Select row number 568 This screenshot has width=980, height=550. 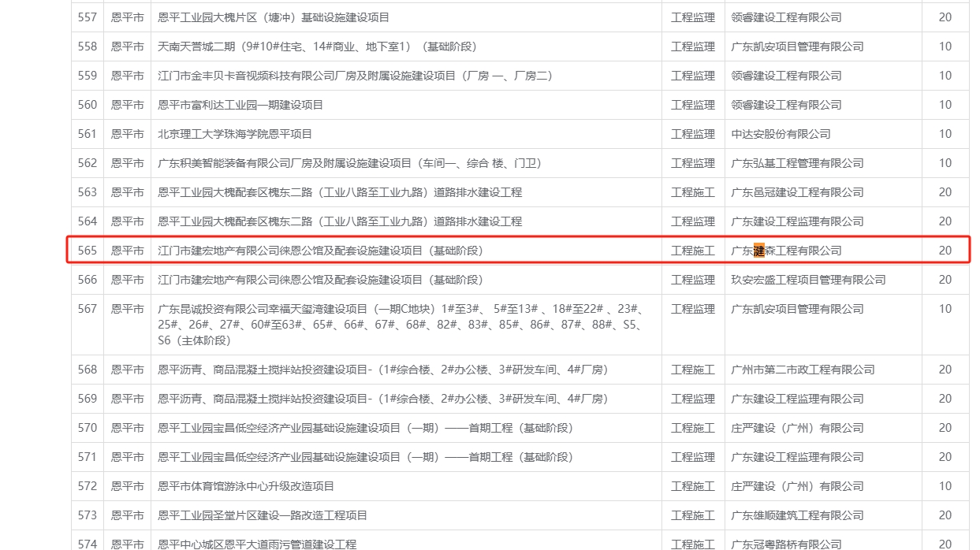click(x=88, y=370)
